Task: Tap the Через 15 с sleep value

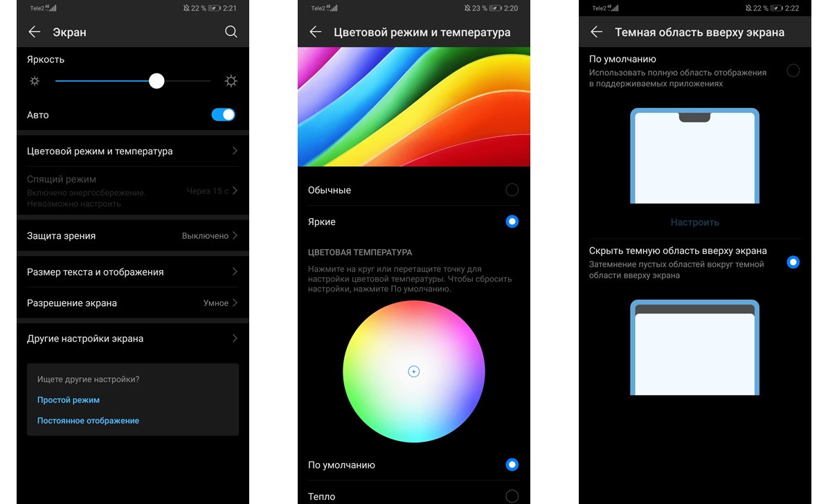Action: [208, 190]
